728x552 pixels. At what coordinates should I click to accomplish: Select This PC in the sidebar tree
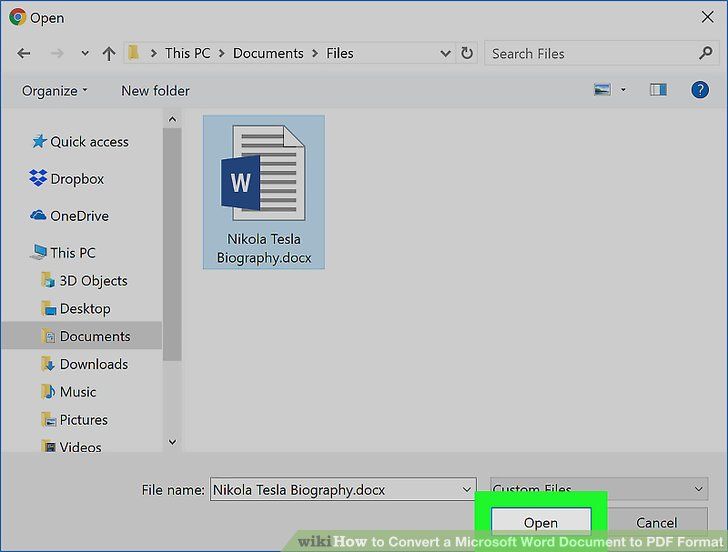[73, 253]
